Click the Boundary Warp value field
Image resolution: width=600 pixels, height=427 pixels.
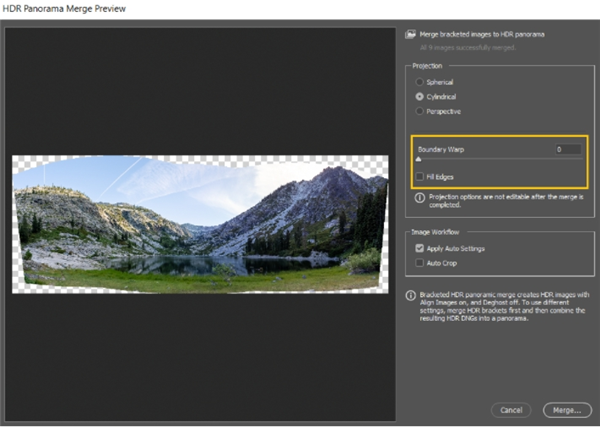(567, 149)
